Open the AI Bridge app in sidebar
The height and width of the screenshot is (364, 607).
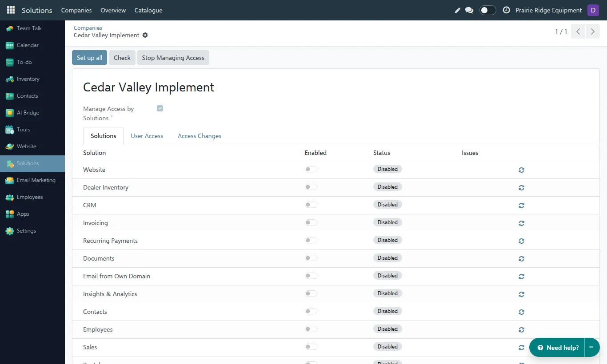pos(32,113)
